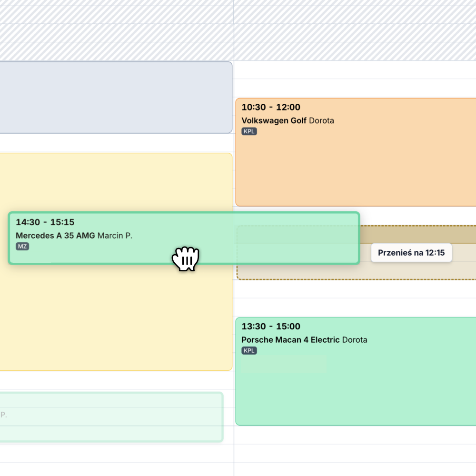The width and height of the screenshot is (476, 476).
Task: Click the '10:30 - 12:00' time label
Action: pyautogui.click(x=271, y=107)
